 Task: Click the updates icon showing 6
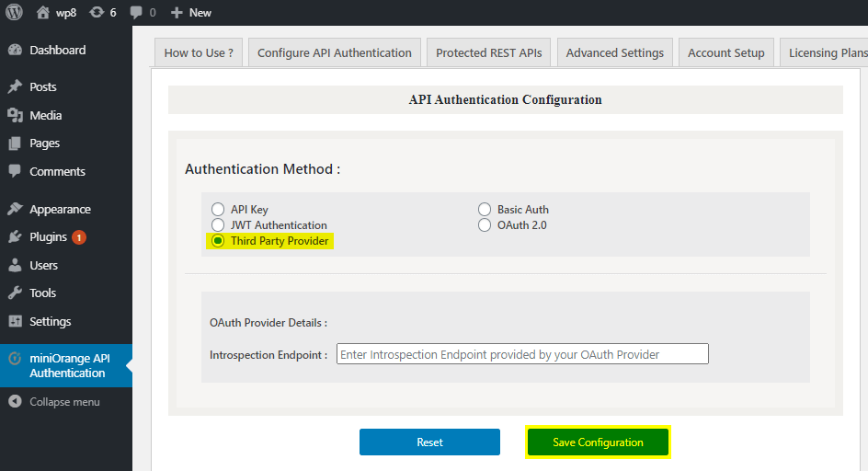97,13
